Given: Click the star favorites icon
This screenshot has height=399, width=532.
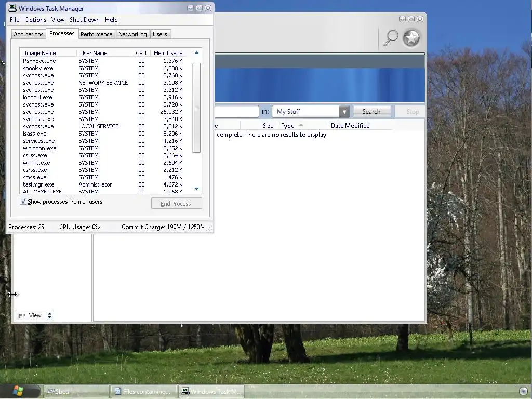Looking at the screenshot, I should [x=411, y=38].
